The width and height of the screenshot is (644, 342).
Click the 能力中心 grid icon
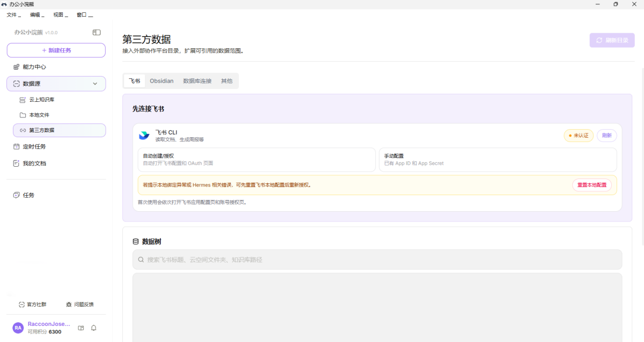click(16, 67)
